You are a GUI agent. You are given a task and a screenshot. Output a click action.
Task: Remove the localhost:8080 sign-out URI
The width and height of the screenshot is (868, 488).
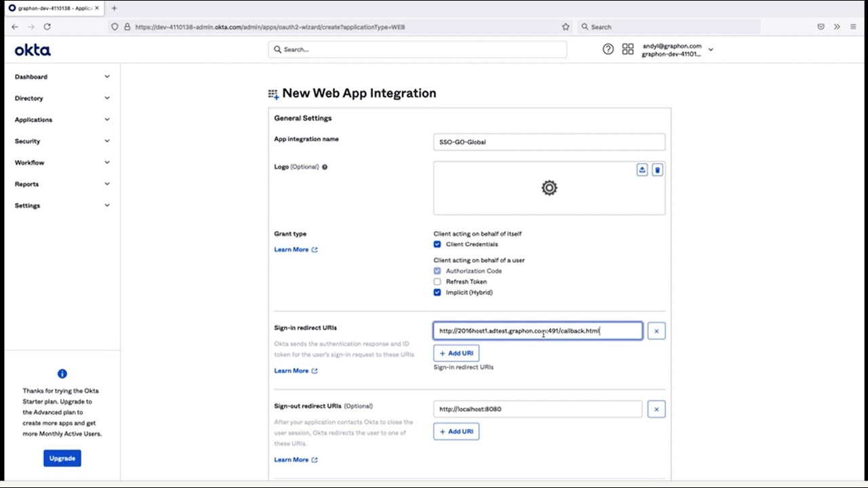click(656, 409)
